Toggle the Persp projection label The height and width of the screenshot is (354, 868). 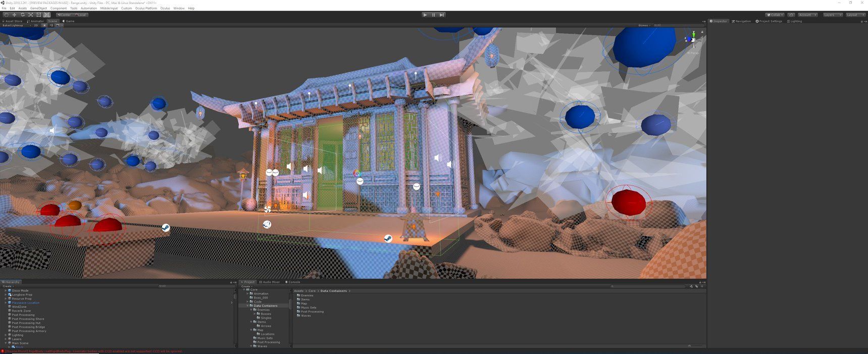(x=694, y=53)
